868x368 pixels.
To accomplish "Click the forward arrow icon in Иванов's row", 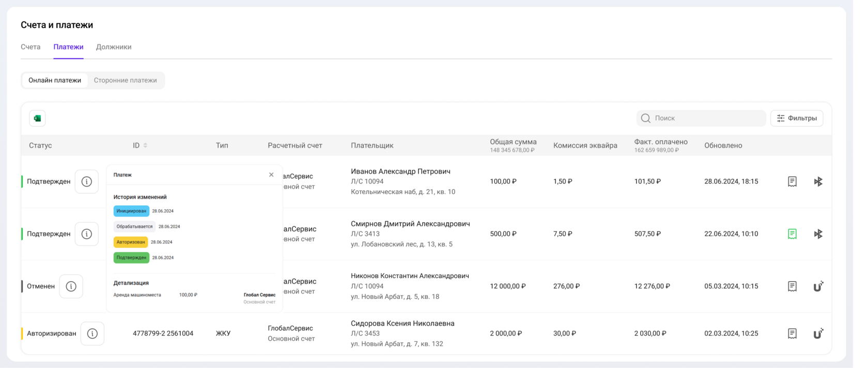I will 818,182.
